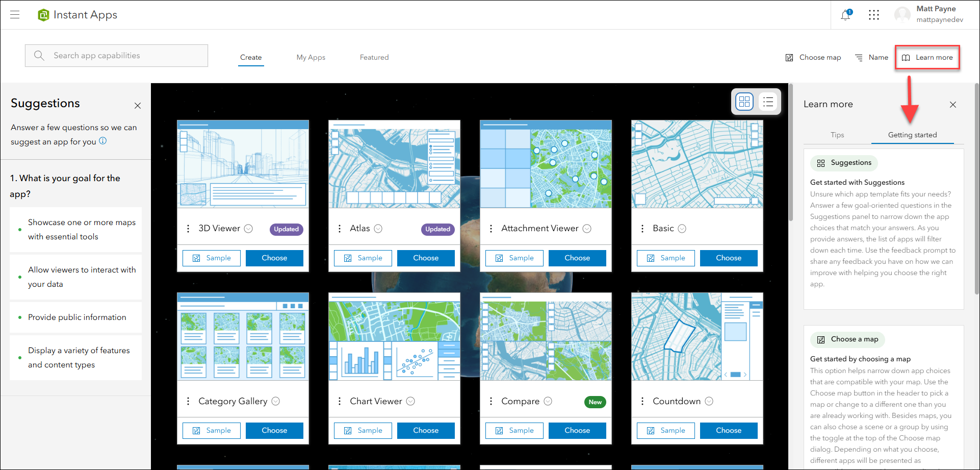Click the Choose map button
Screen dimensions: 980x470
coord(813,57)
